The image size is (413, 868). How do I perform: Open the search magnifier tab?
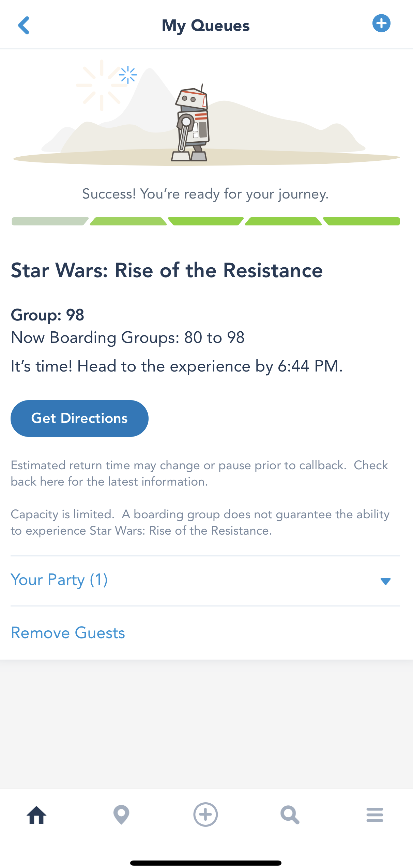pos(290,815)
